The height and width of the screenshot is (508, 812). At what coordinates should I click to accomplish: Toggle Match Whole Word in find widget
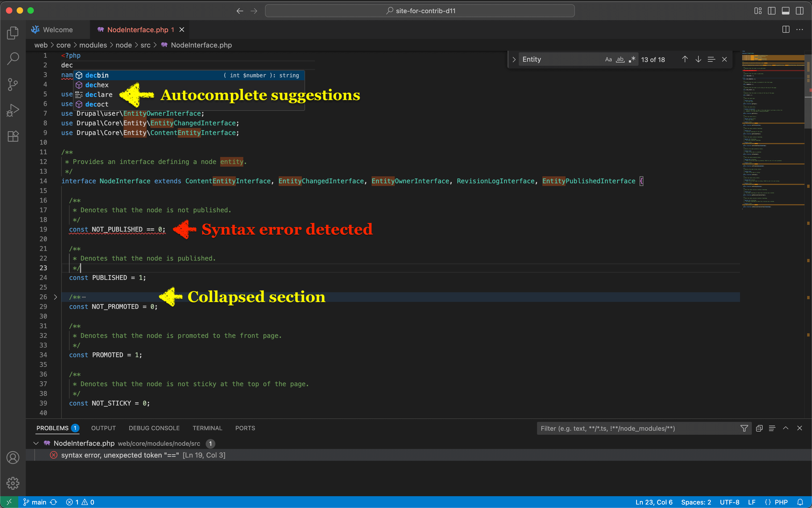click(620, 60)
